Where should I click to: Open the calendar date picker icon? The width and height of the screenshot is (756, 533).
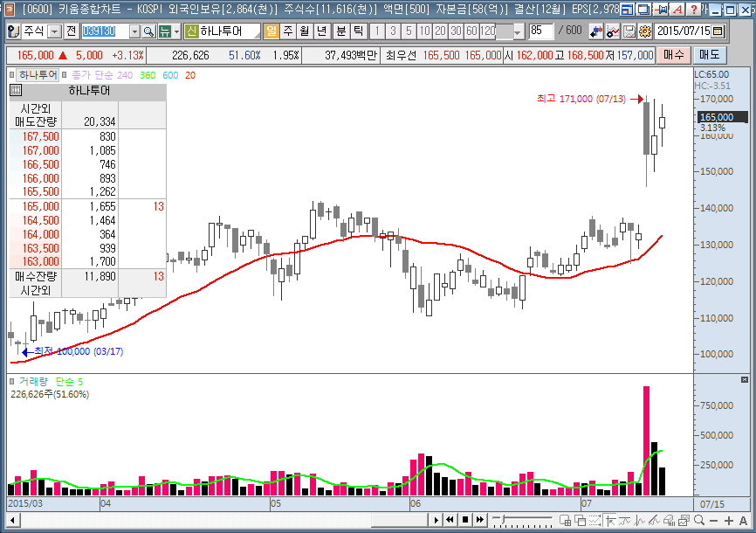click(717, 31)
